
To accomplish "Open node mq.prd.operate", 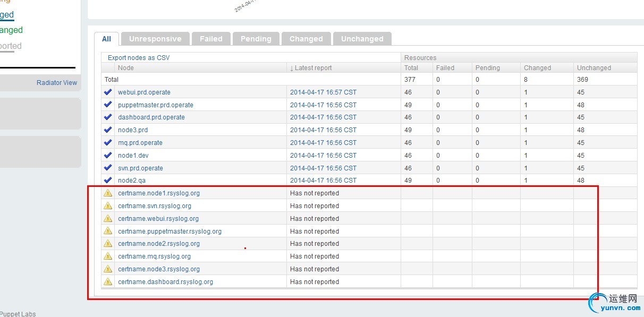I will [140, 143].
